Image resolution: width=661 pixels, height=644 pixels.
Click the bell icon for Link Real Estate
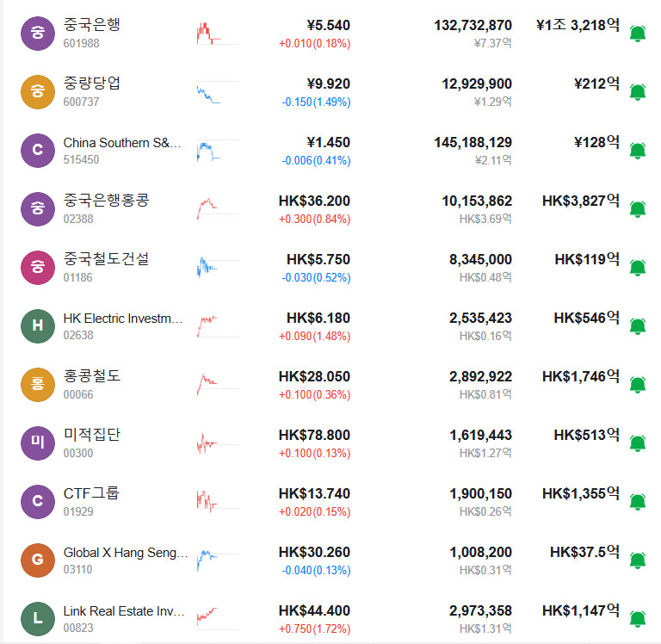(637, 619)
